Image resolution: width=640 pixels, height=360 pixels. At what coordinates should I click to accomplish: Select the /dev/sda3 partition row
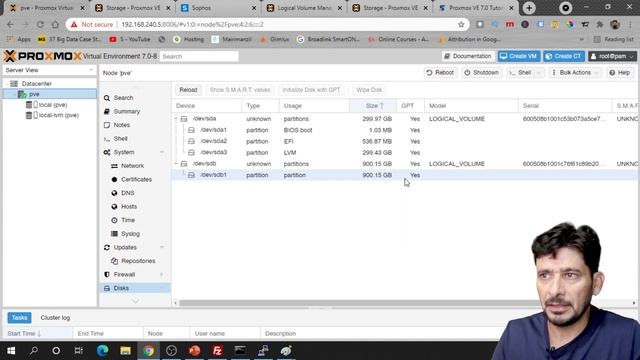click(404, 153)
